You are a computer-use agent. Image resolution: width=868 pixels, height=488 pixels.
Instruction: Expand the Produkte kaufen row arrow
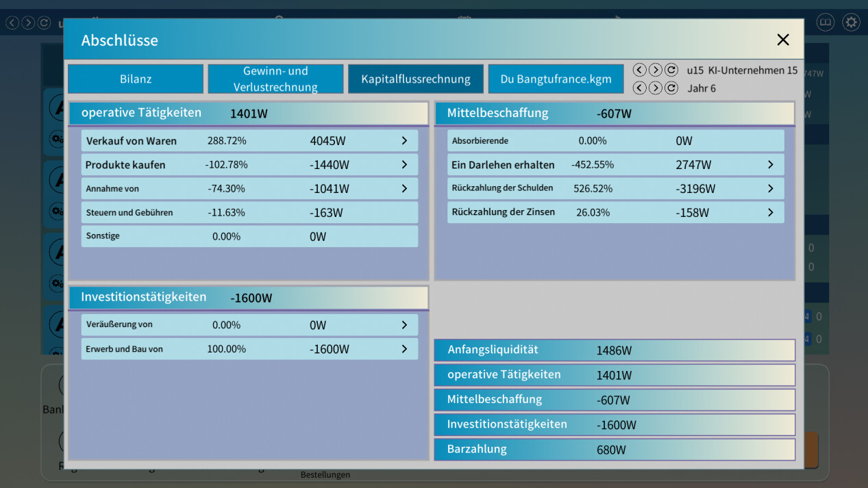[404, 165]
